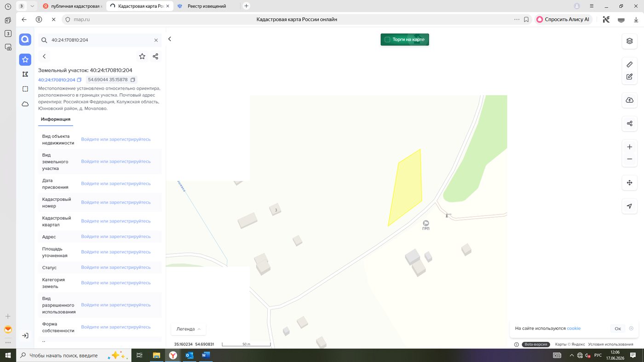644x362 pixels.
Task: Click the cookie link
Action: click(574, 328)
